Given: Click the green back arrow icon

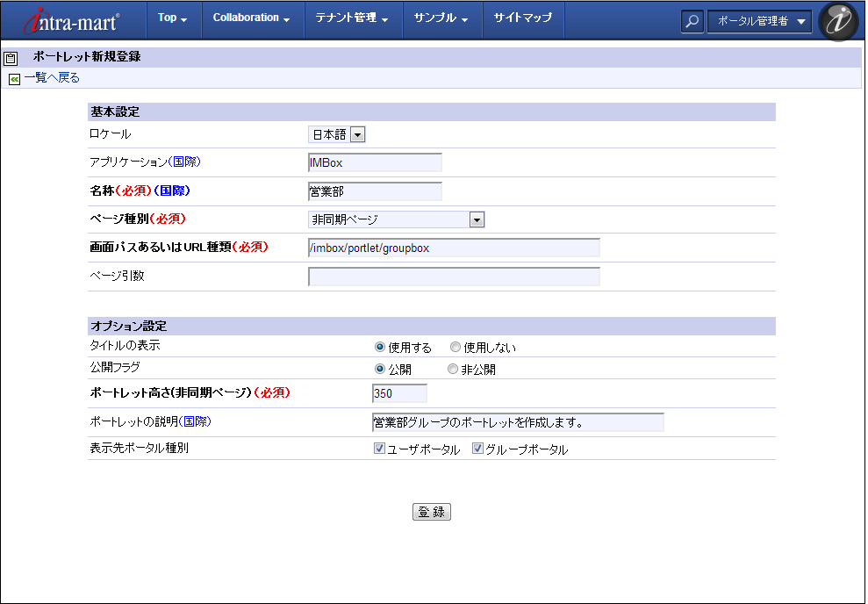Looking at the screenshot, I should [x=14, y=79].
